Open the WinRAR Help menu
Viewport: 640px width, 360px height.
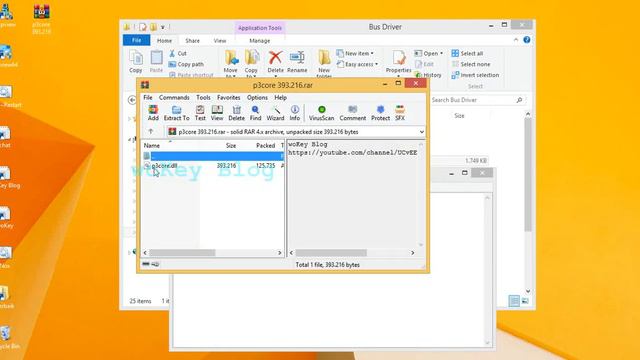coord(280,98)
